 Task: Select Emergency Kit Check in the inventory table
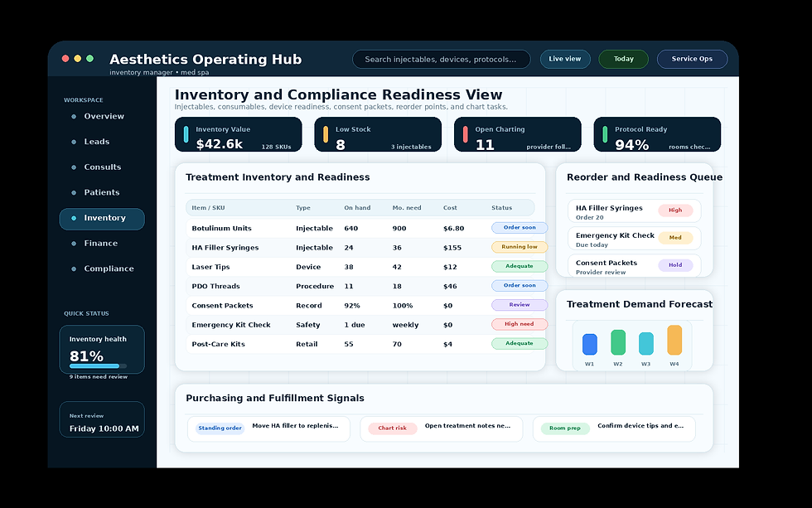(231, 325)
